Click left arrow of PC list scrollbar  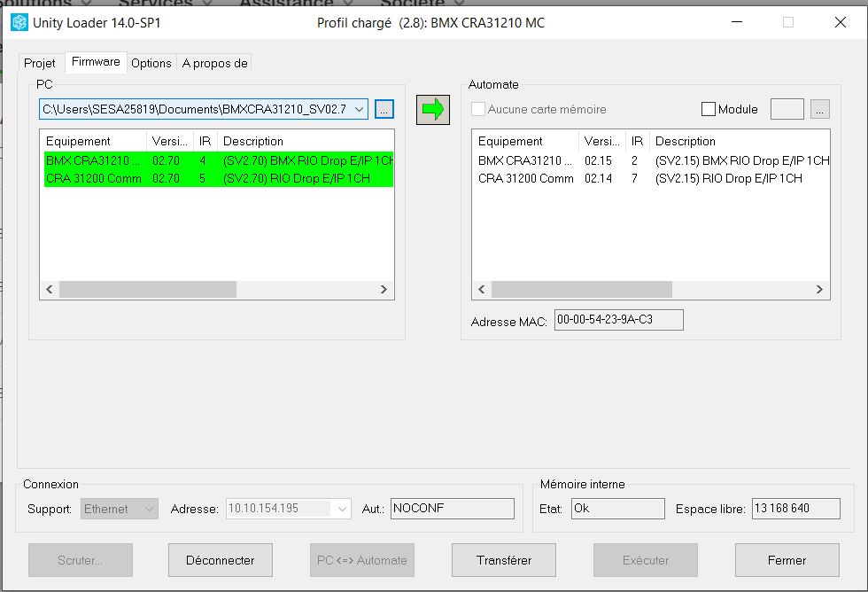point(50,289)
